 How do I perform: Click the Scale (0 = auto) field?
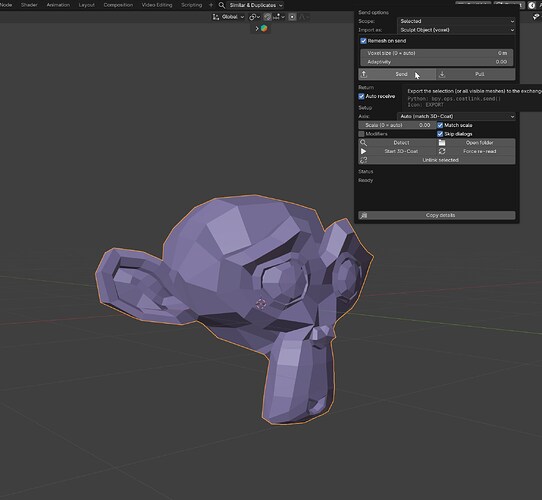pos(397,125)
